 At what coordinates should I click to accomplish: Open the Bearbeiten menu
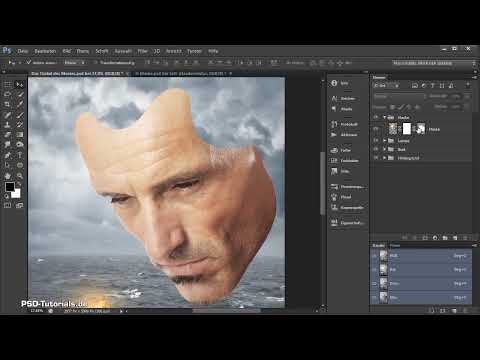(45, 51)
